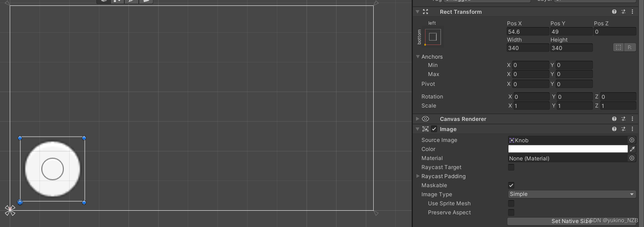
Task: Collapse the Anchors foldout
Action: coord(418,56)
